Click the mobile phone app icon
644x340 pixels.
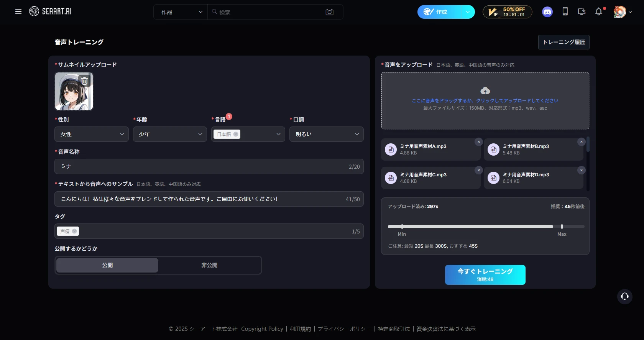565,11
